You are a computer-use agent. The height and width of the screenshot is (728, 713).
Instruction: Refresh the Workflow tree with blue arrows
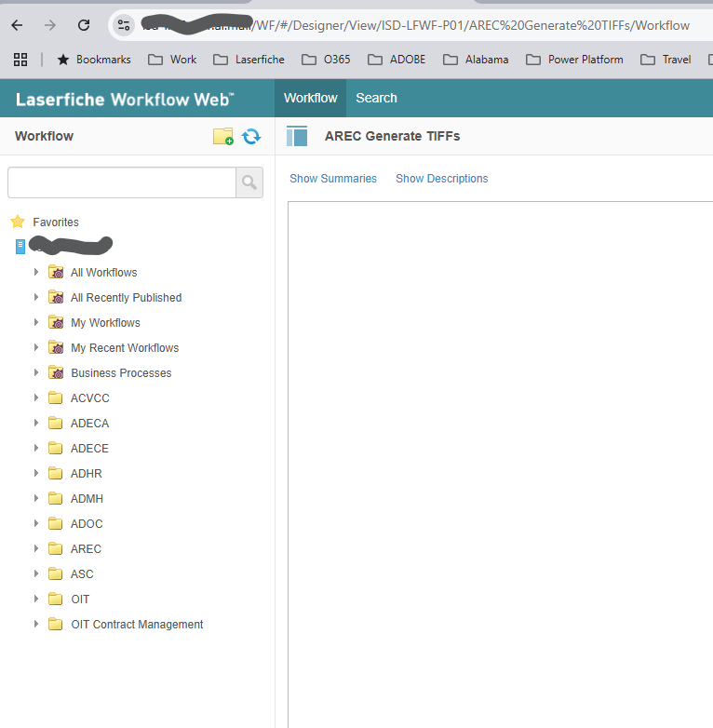[x=251, y=137]
